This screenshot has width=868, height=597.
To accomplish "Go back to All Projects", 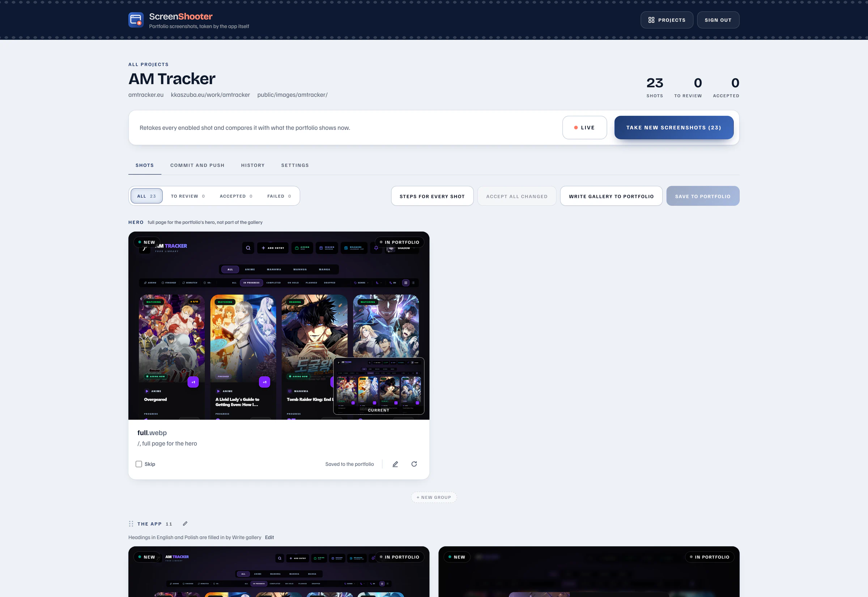I will tap(148, 64).
